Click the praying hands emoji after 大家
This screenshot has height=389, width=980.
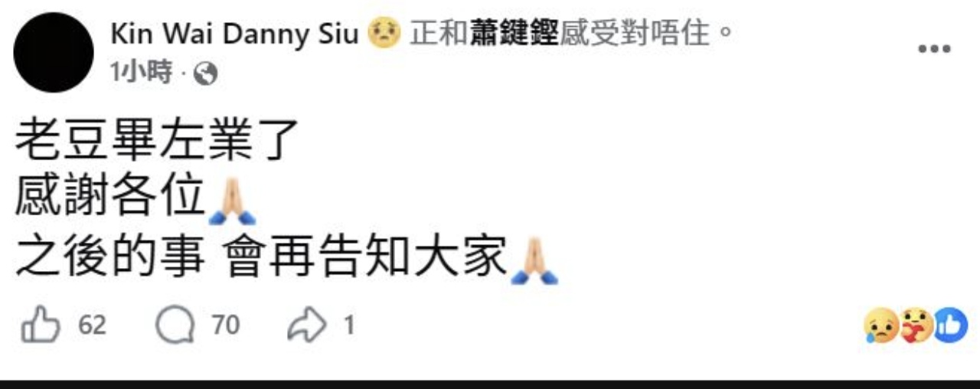534,261
